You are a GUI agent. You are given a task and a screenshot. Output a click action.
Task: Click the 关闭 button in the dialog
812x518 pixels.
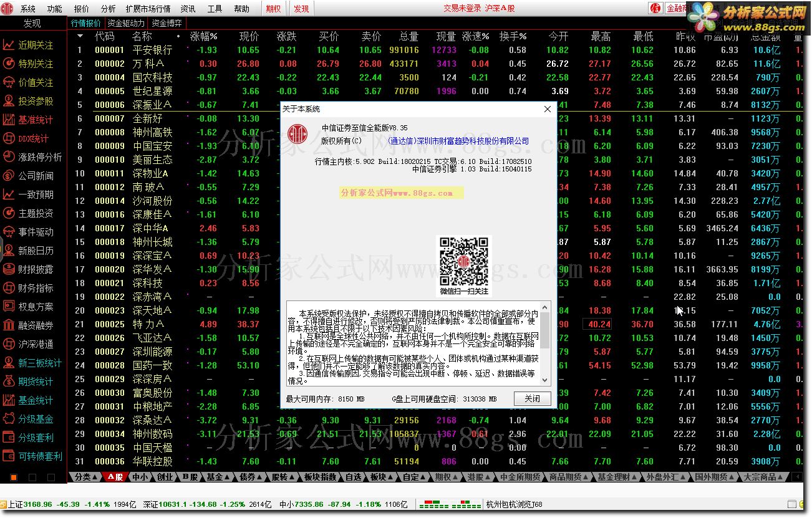tap(532, 398)
